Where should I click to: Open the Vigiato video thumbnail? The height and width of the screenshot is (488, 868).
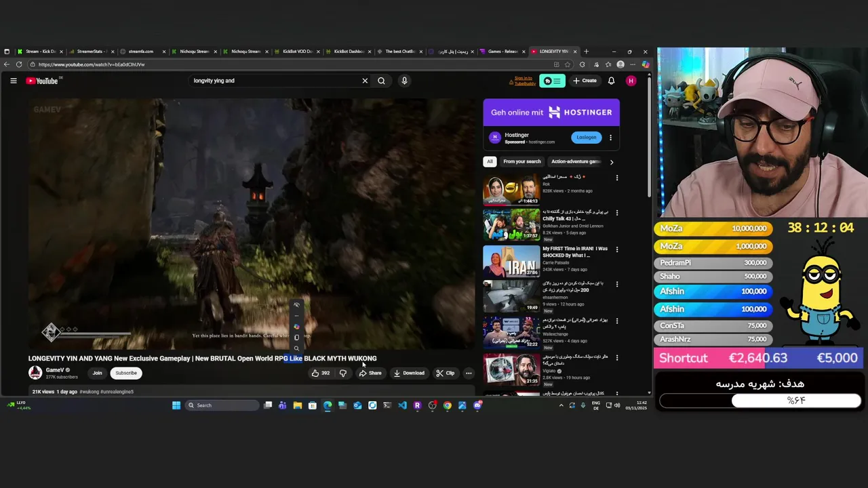(x=511, y=369)
